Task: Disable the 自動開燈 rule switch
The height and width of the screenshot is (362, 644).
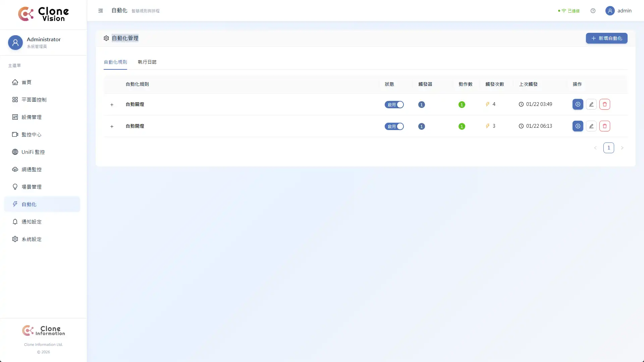Action: [394, 126]
